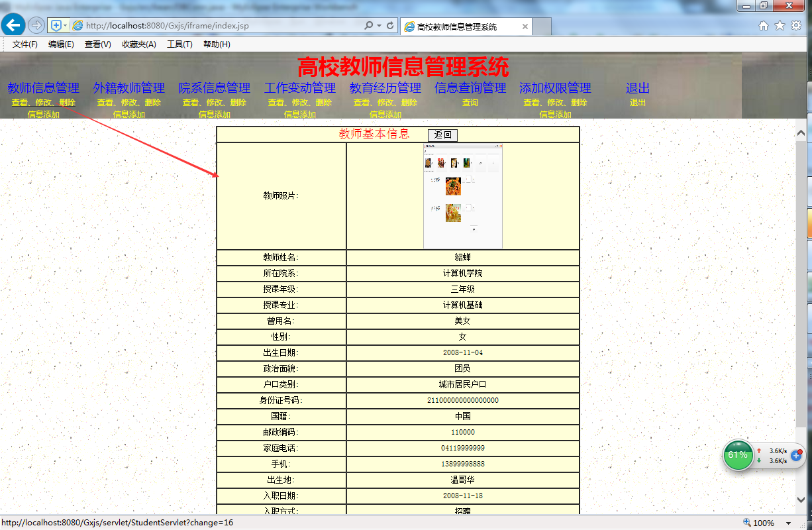The image size is (812, 530).
Task: Click the teacher name value 貂蝉
Action: [463, 258]
